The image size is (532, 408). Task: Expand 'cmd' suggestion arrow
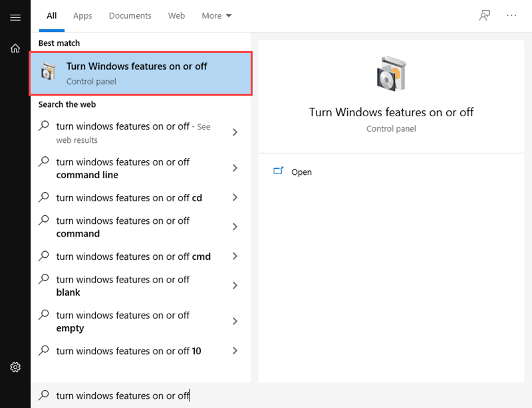pos(235,256)
